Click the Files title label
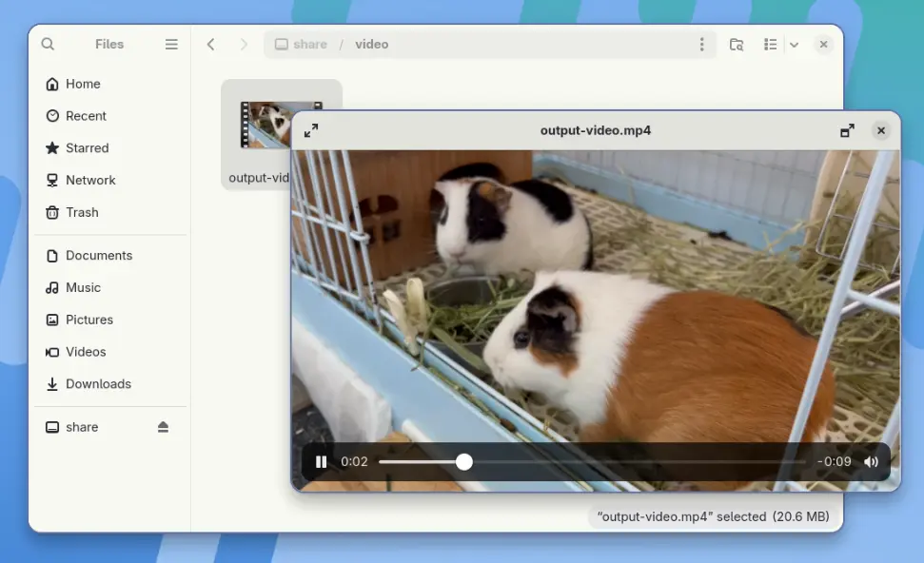This screenshot has height=563, width=924. coord(109,44)
